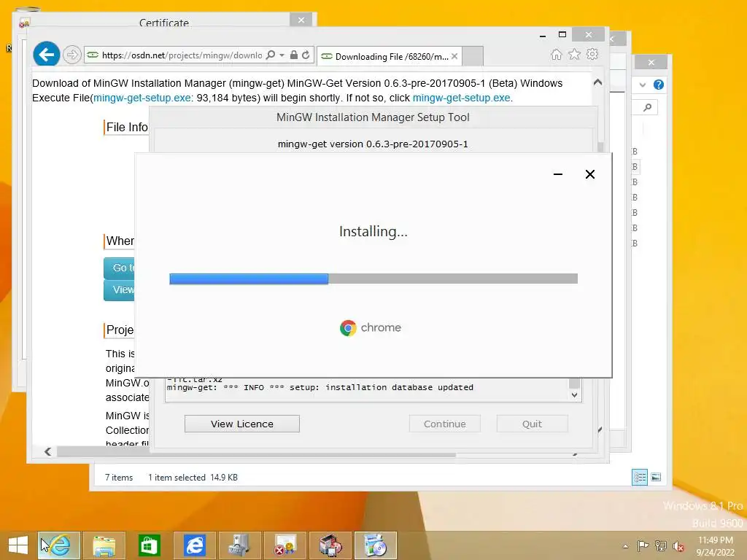Click the horizontal scrollbar left arrow
Image resolution: width=747 pixels, height=560 pixels.
point(47,451)
